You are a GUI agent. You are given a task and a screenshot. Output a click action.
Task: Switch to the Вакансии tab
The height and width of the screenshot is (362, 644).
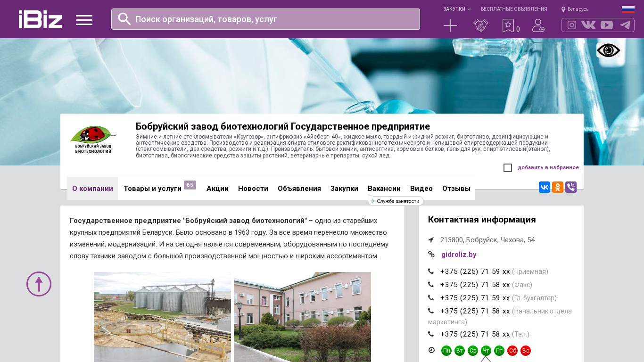384,189
